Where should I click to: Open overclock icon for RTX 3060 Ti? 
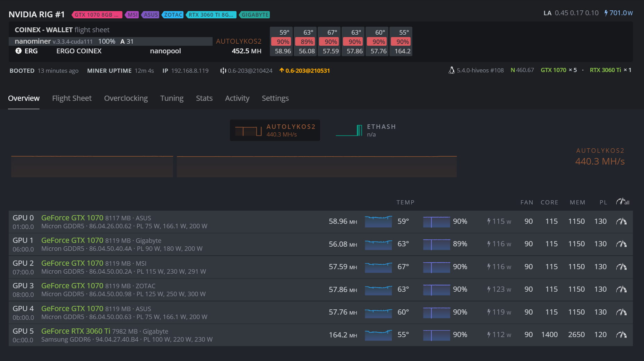pos(621,335)
